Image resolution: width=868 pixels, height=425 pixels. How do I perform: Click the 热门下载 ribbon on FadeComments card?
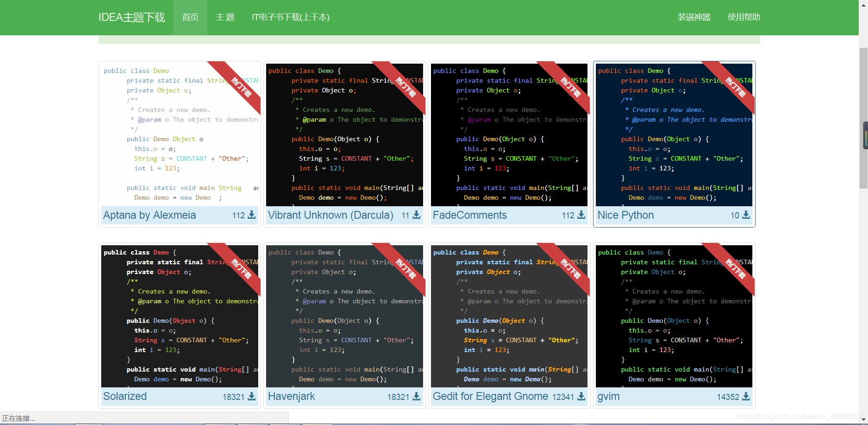(571, 87)
